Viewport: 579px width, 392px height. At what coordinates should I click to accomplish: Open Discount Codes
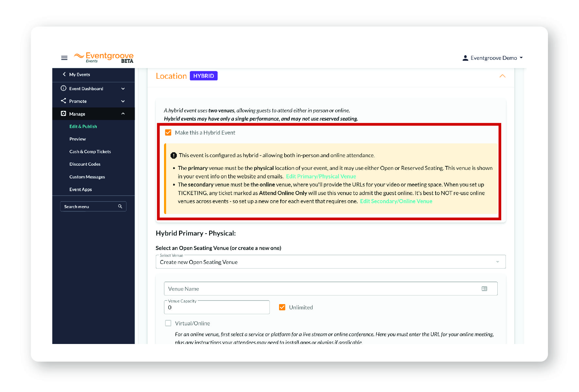tap(85, 164)
